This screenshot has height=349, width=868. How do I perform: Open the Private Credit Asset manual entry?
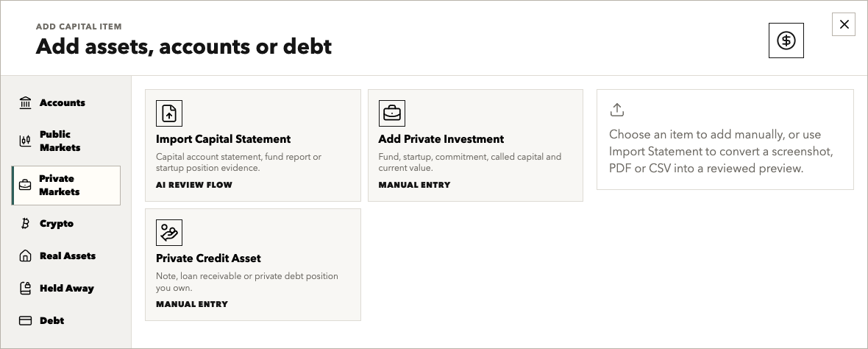click(x=253, y=265)
